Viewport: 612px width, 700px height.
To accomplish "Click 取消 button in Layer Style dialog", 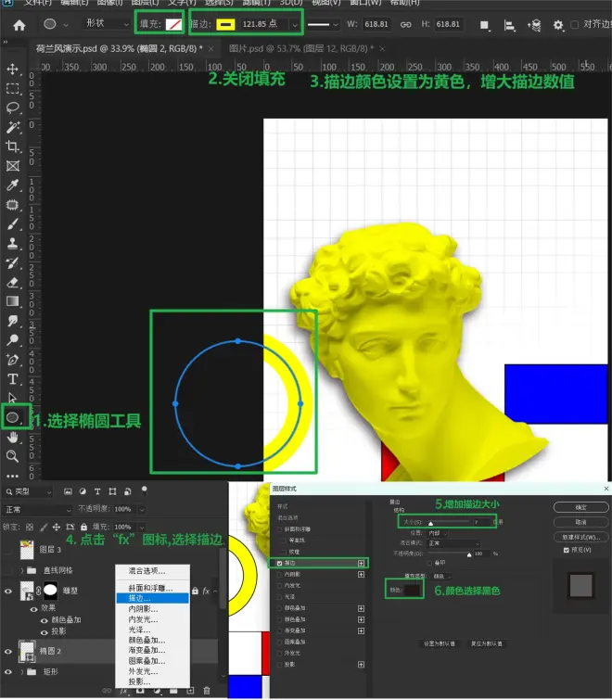I will point(581,522).
